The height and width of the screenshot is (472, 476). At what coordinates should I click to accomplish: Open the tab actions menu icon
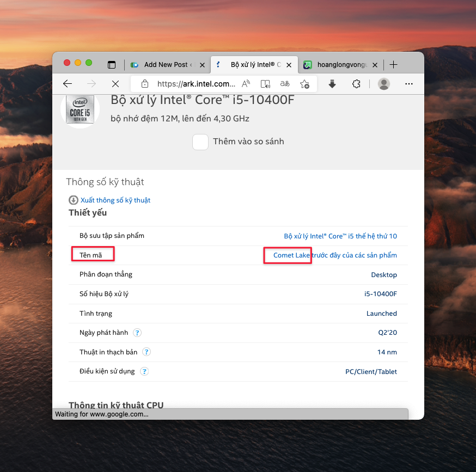pos(112,64)
